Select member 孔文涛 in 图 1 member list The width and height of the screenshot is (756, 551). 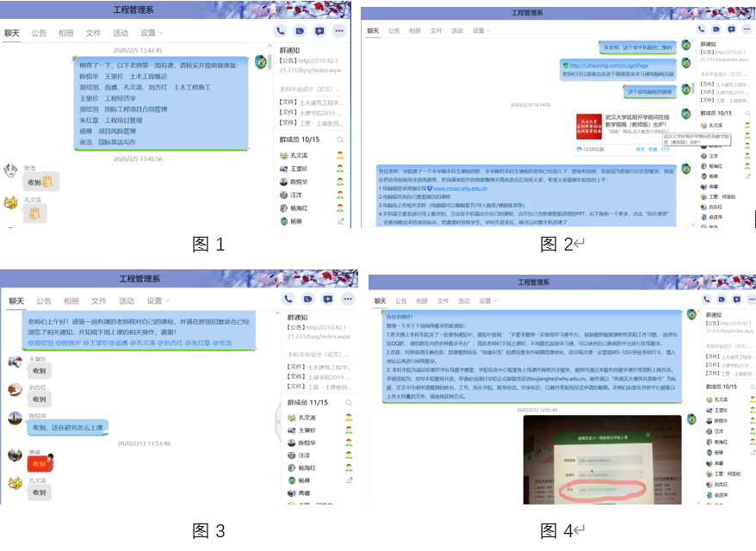click(x=299, y=155)
